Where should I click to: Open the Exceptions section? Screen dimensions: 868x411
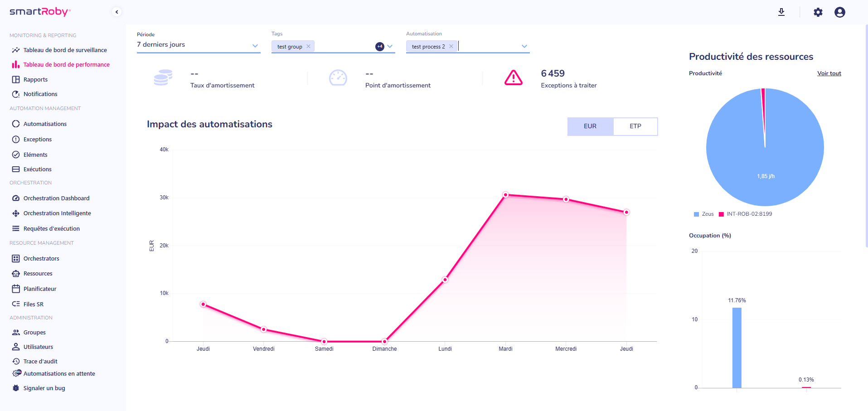click(37, 139)
